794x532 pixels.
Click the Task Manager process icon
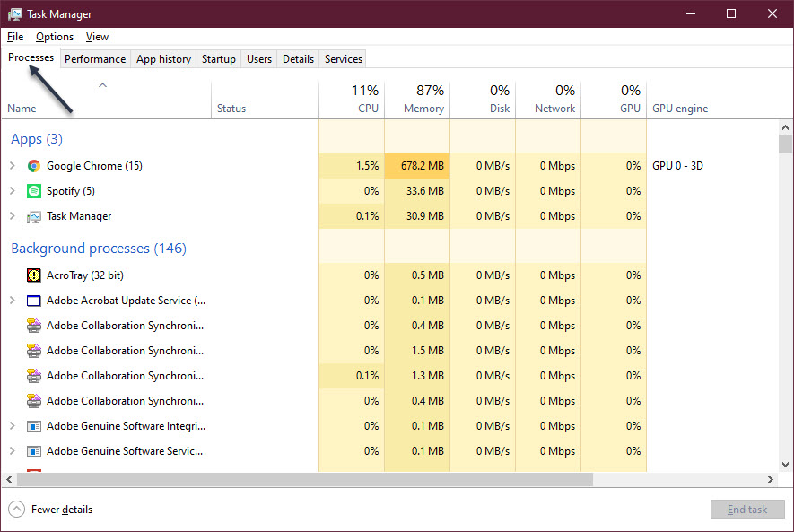pos(34,216)
